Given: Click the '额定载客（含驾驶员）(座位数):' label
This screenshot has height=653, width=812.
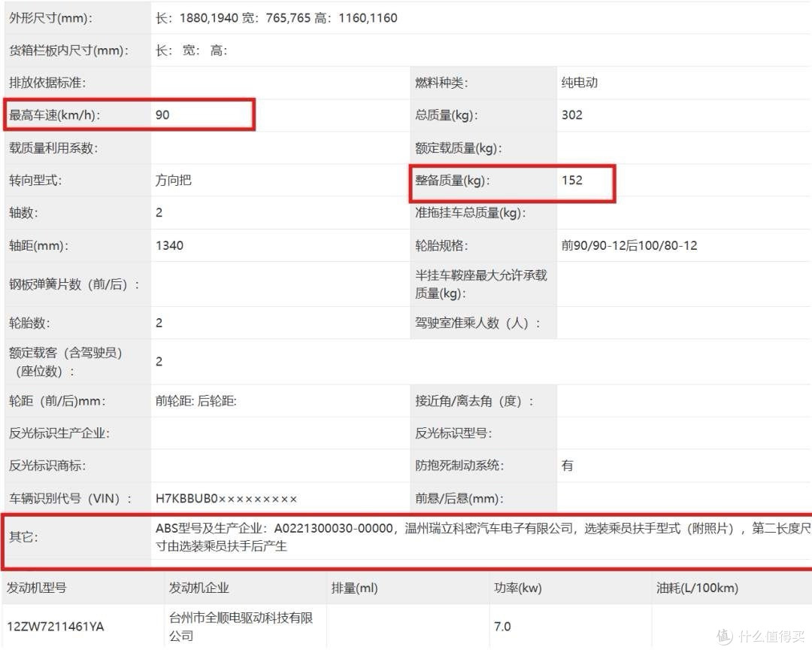Looking at the screenshot, I should click(65, 362).
